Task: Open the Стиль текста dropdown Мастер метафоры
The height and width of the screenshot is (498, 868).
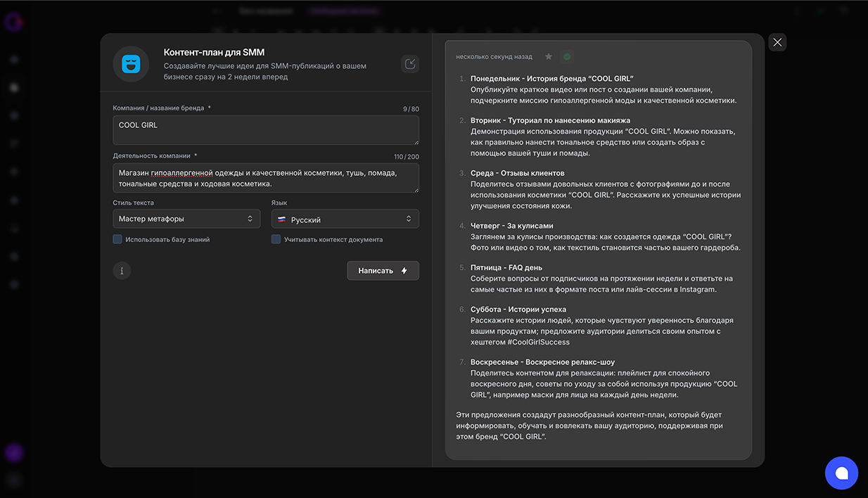Action: click(x=186, y=219)
